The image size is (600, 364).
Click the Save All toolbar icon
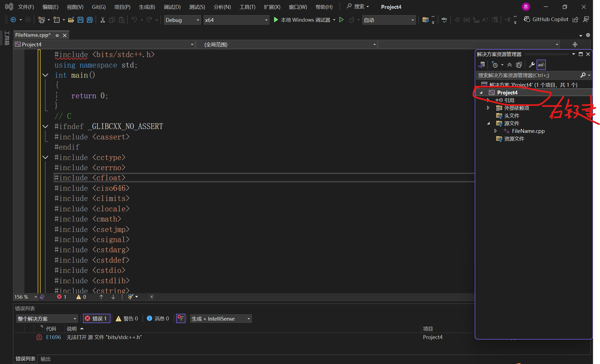point(90,20)
